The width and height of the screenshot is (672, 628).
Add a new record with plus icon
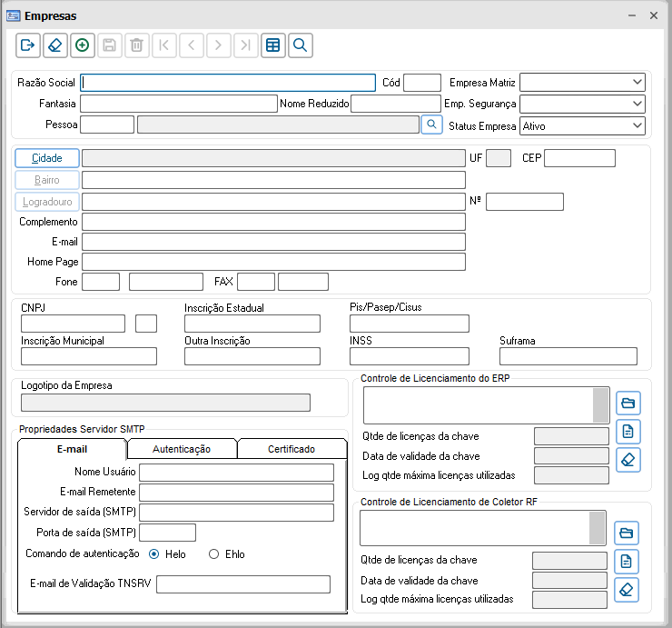[x=83, y=45]
